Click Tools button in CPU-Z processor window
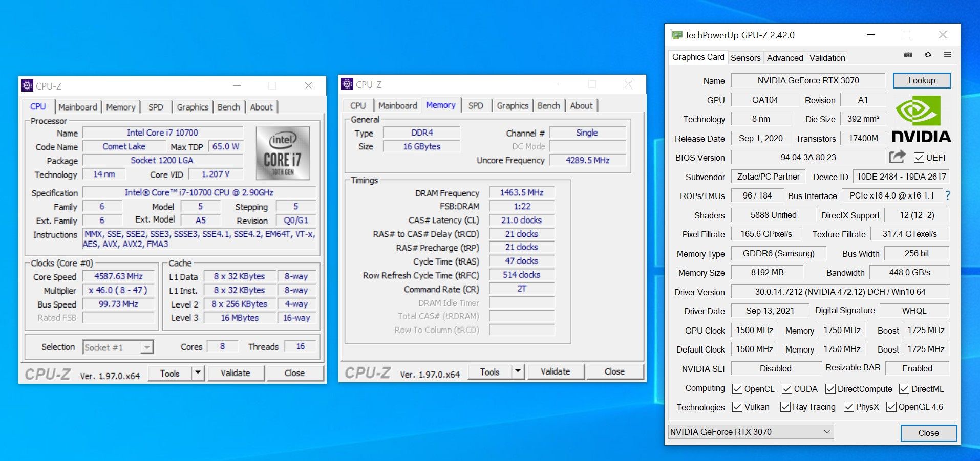 pos(169,373)
